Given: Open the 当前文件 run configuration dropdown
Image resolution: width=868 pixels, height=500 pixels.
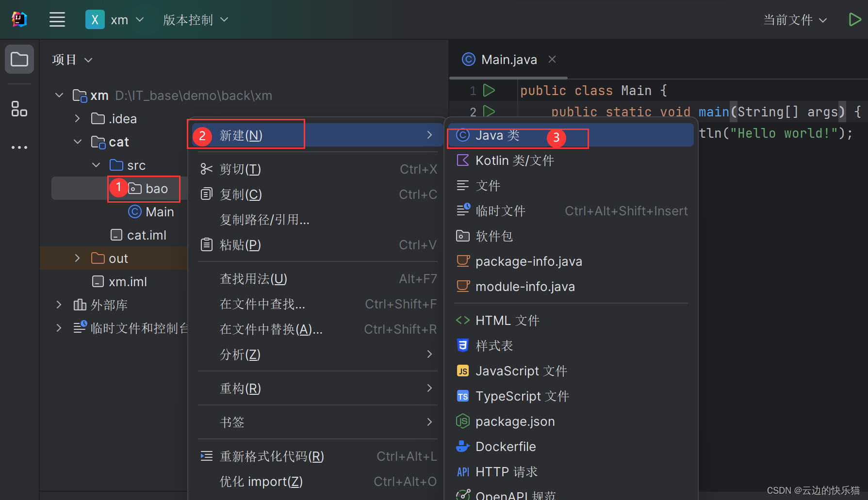Looking at the screenshot, I should 795,20.
